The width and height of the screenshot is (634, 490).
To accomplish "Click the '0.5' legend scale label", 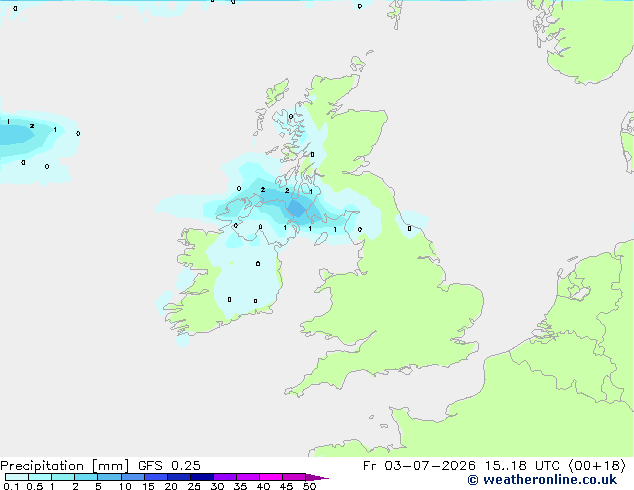I will (x=34, y=486).
